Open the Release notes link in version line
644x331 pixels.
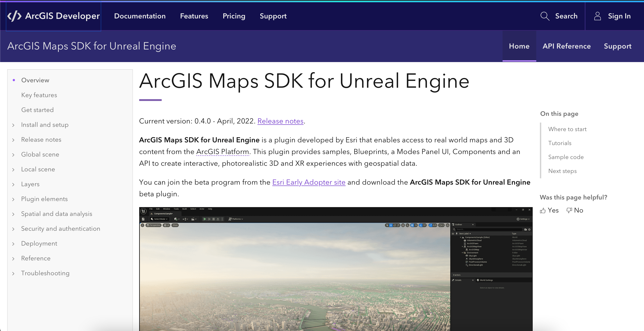point(280,121)
